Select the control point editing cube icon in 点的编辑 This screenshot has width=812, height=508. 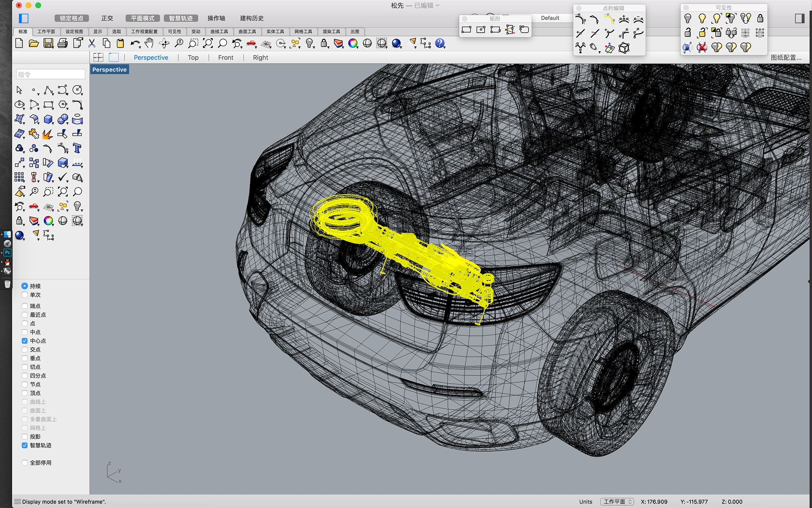pos(624,48)
